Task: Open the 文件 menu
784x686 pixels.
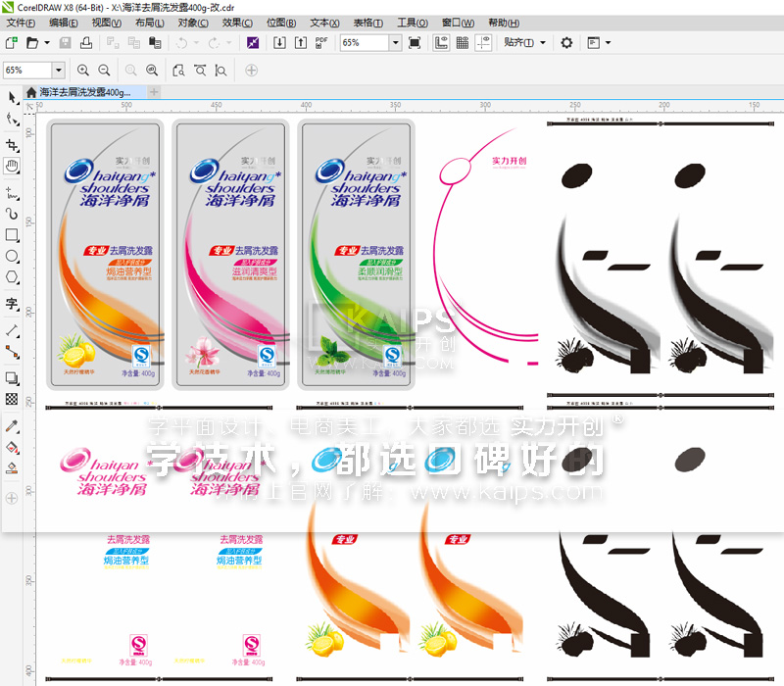Action: click(21, 23)
